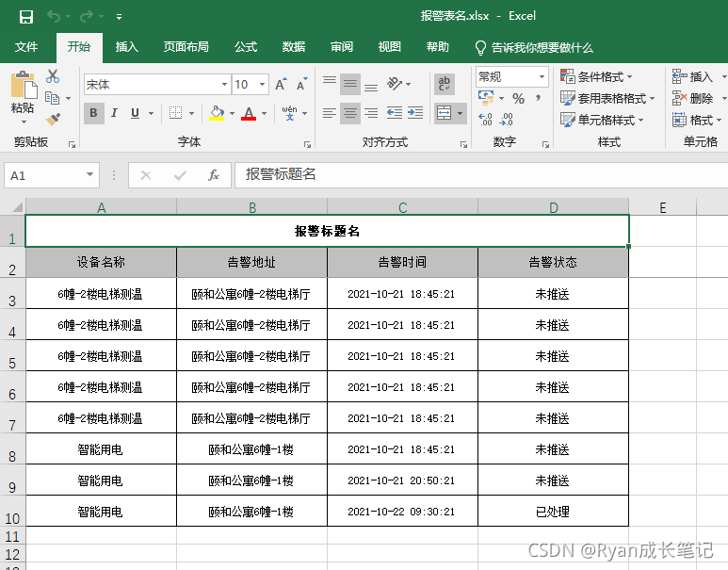This screenshot has width=728, height=570.
Task: Click the Decrease Decimal icon
Action: coord(506,120)
